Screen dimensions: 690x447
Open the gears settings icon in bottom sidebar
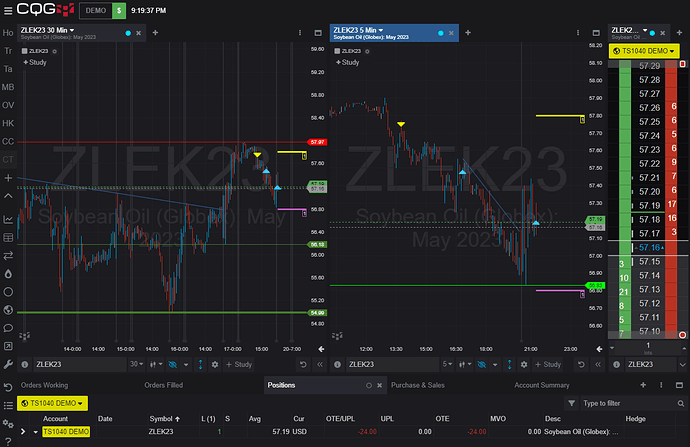pyautogui.click(x=8, y=423)
